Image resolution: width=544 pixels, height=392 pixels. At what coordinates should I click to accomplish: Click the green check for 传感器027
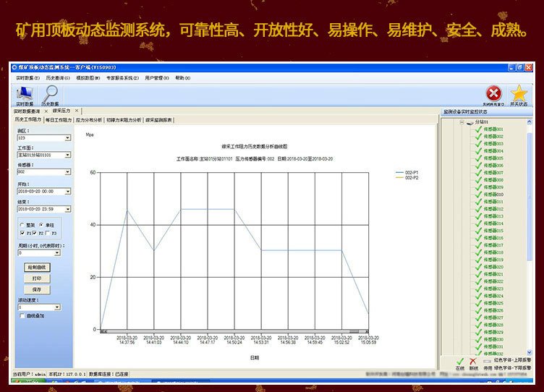[479, 318]
